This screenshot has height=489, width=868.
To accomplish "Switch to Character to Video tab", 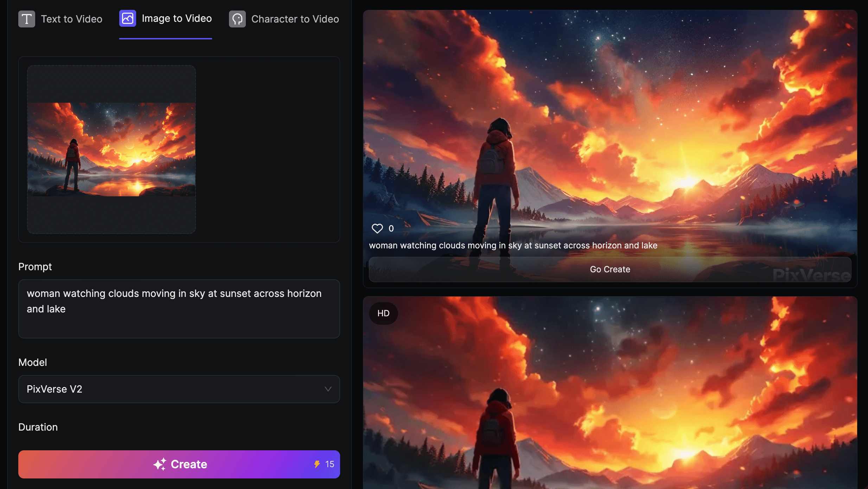I will coord(295,19).
